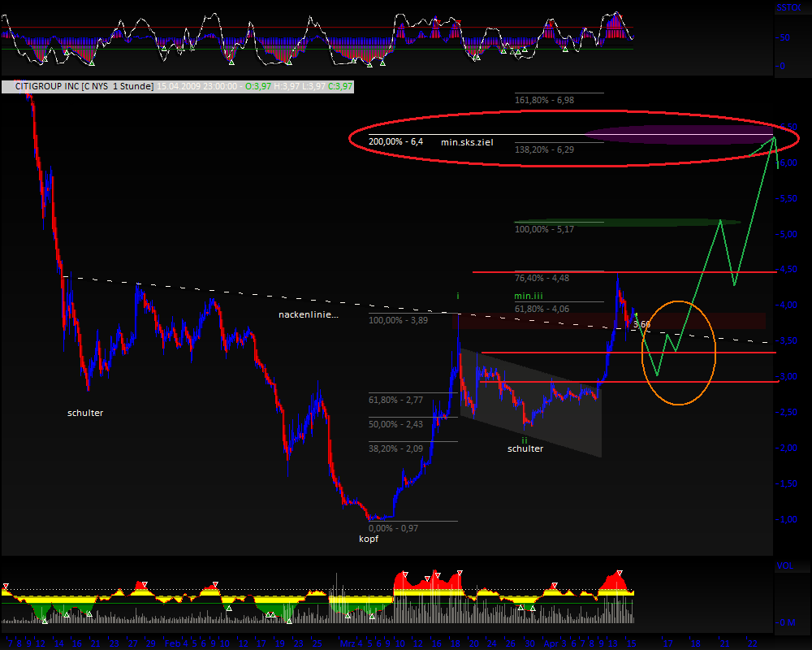Screen dimensions: 812x650
Task: Click the 50,00% - 2,43 Fibonacci label
Action: (395, 424)
